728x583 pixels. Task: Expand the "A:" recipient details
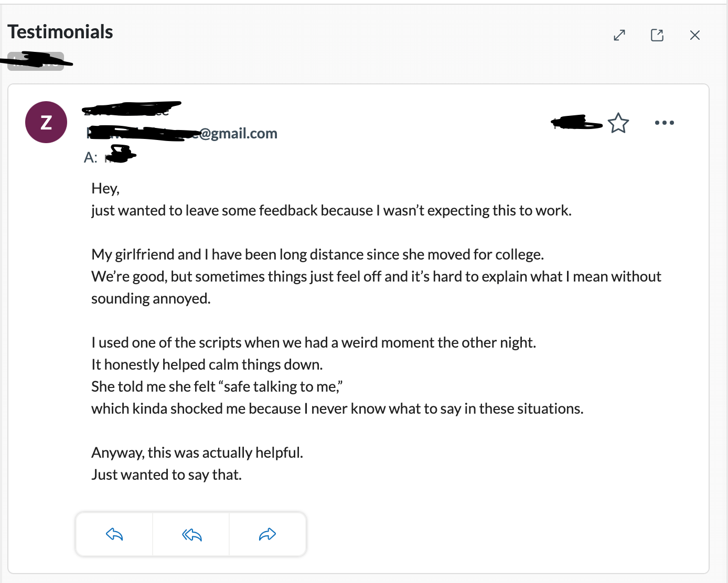[x=110, y=157]
